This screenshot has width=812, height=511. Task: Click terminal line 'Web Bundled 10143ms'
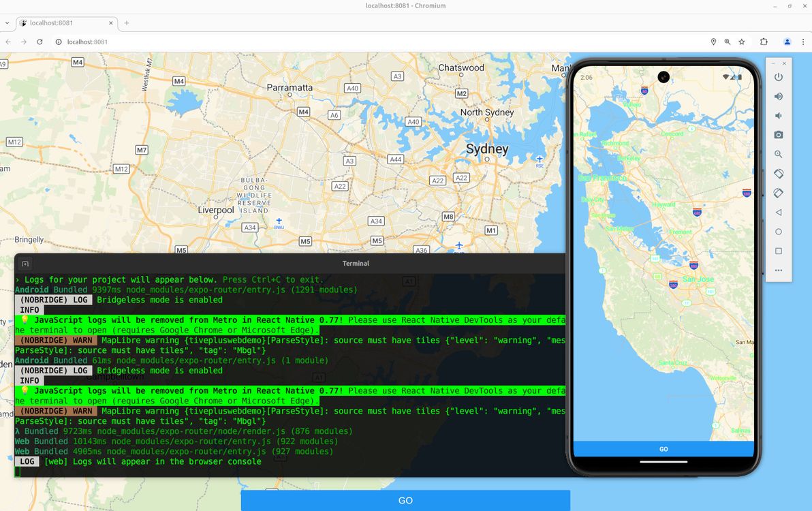(176, 441)
